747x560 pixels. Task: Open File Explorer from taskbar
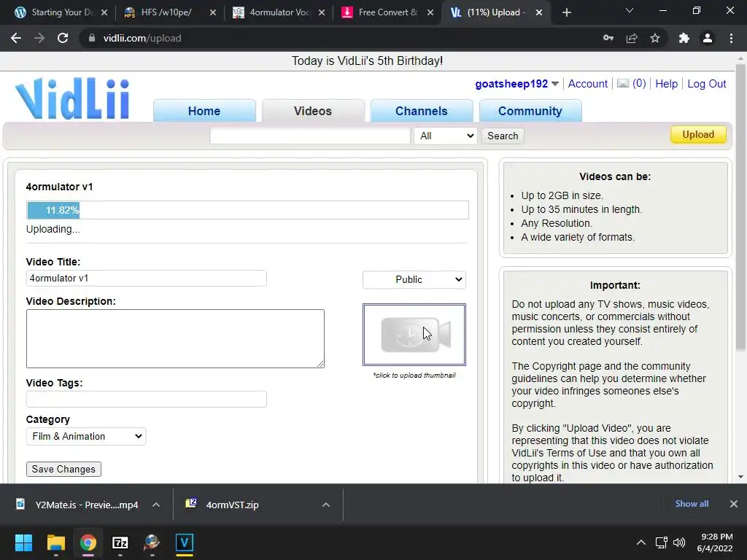55,542
